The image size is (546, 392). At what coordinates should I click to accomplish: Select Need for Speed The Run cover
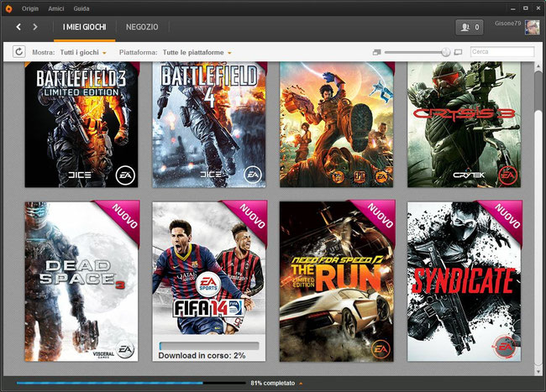336,281
